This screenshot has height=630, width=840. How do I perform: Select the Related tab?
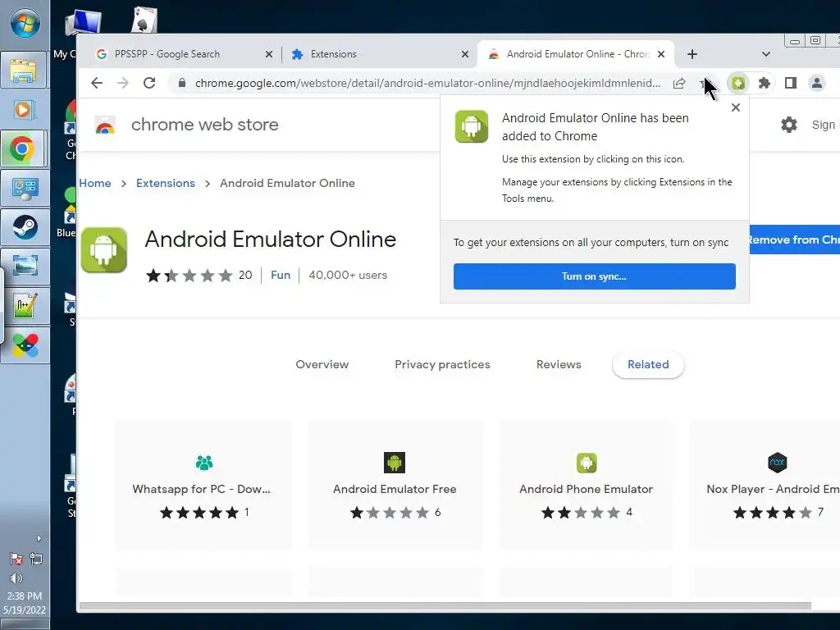[x=648, y=365]
